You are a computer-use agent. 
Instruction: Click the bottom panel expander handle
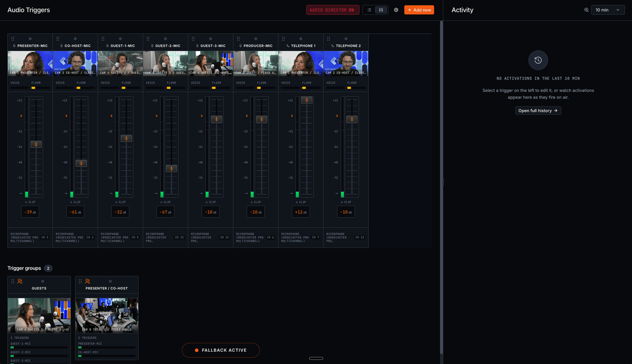pos(316,359)
